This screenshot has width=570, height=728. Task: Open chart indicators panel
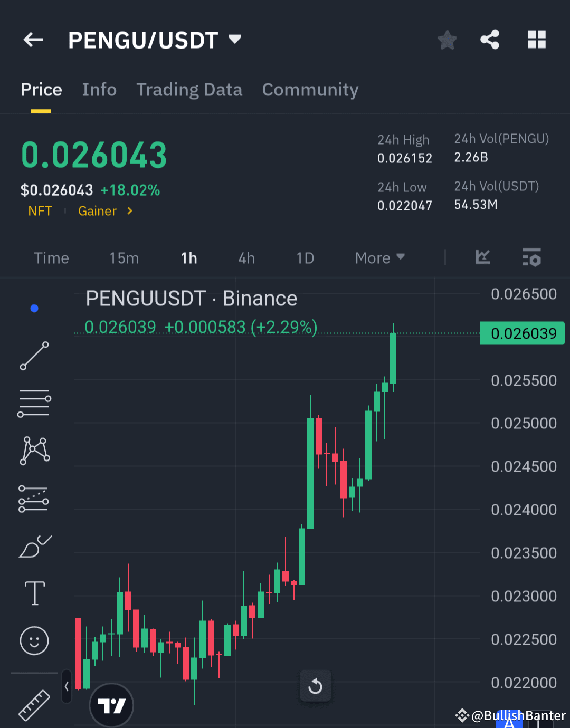pyautogui.click(x=482, y=258)
